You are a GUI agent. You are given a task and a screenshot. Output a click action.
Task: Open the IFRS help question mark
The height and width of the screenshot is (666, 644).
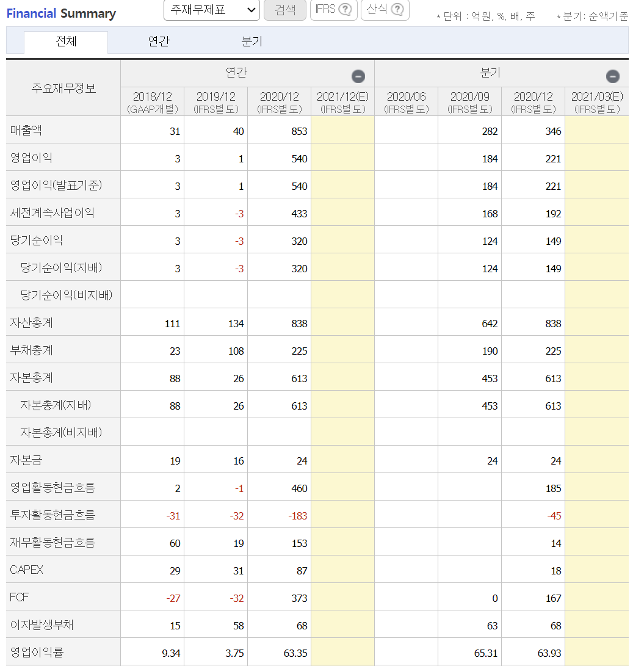[x=346, y=9]
